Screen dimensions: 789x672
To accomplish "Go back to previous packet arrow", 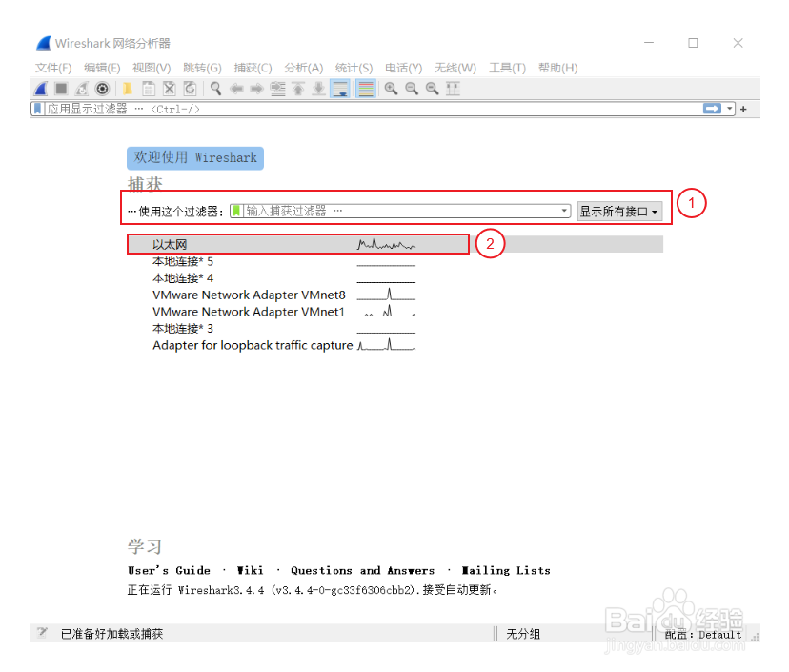I will (x=236, y=89).
